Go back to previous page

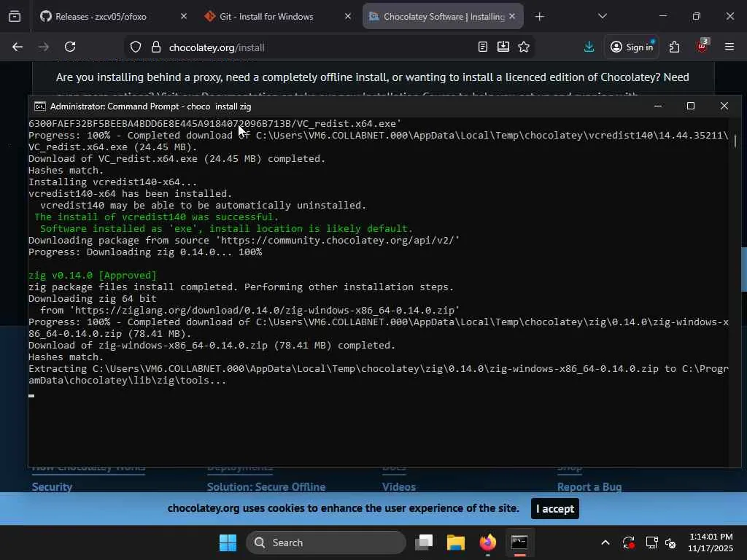click(18, 47)
